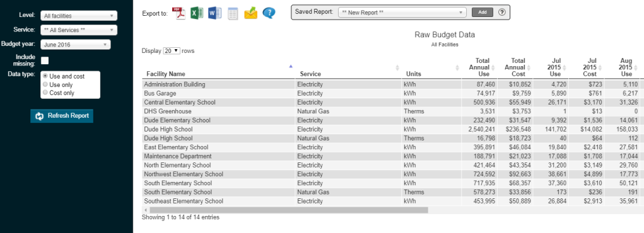The width and height of the screenshot is (644, 233).
Task: Click the email report envelope icon
Action: 250,13
